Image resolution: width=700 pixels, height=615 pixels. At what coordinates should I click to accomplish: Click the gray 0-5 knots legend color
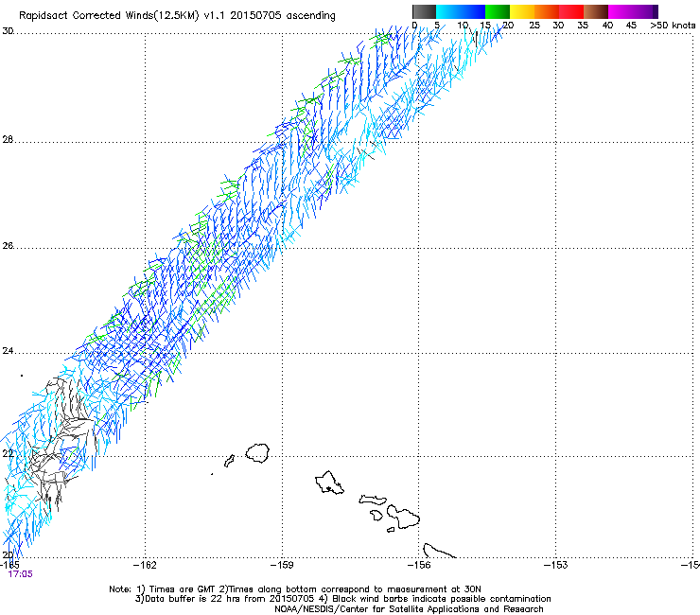click(424, 11)
